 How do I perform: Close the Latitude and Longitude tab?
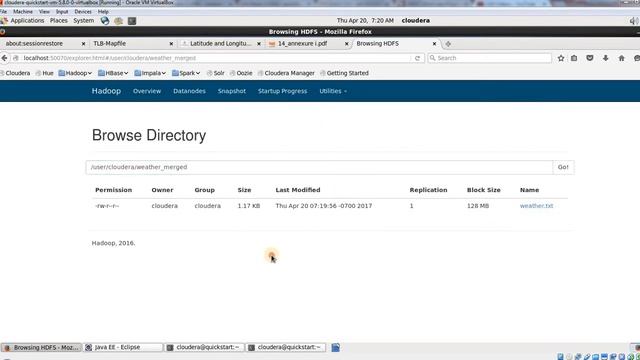click(258, 44)
